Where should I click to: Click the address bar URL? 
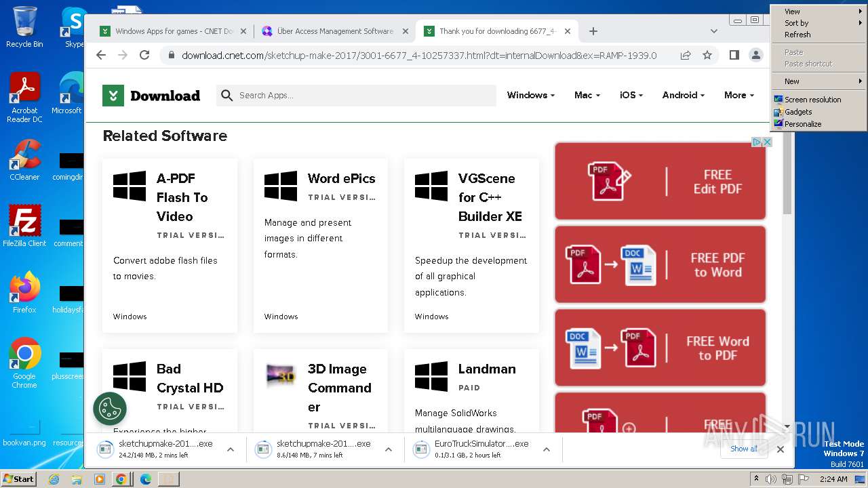click(x=419, y=56)
